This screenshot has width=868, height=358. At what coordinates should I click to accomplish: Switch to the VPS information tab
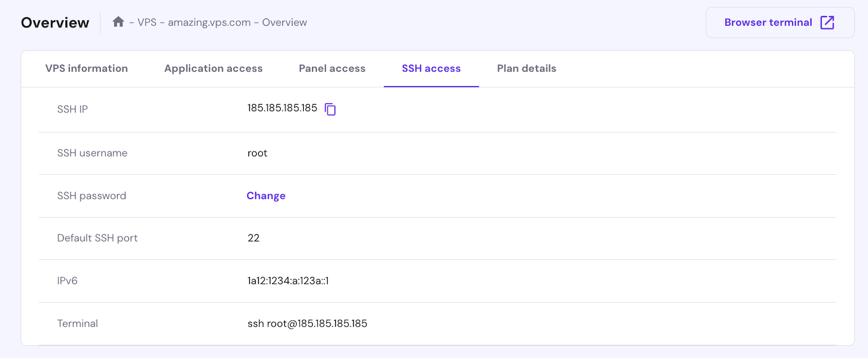pos(86,68)
